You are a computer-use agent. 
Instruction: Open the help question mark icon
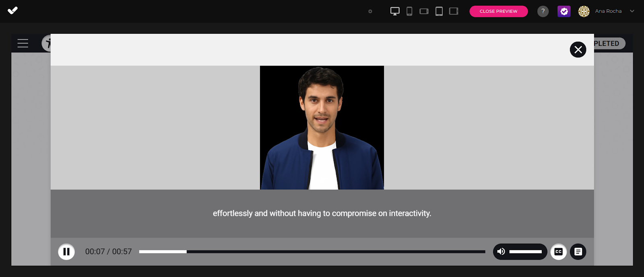(x=543, y=11)
